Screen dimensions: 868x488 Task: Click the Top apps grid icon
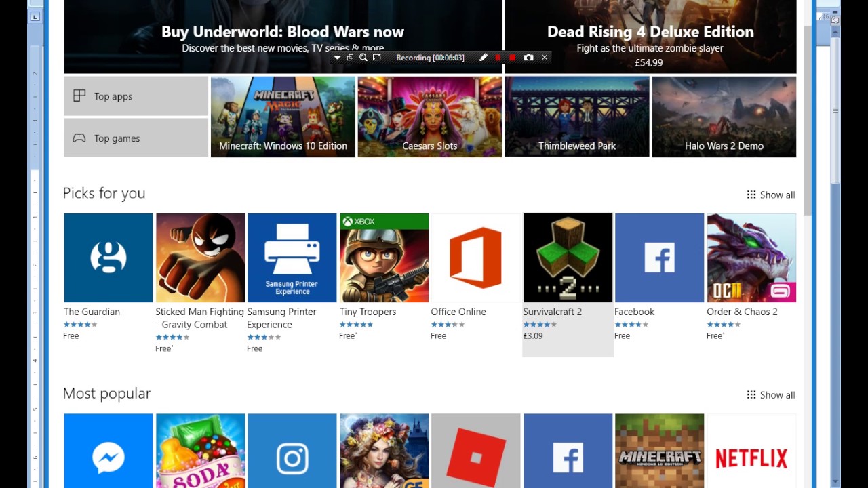[79, 96]
